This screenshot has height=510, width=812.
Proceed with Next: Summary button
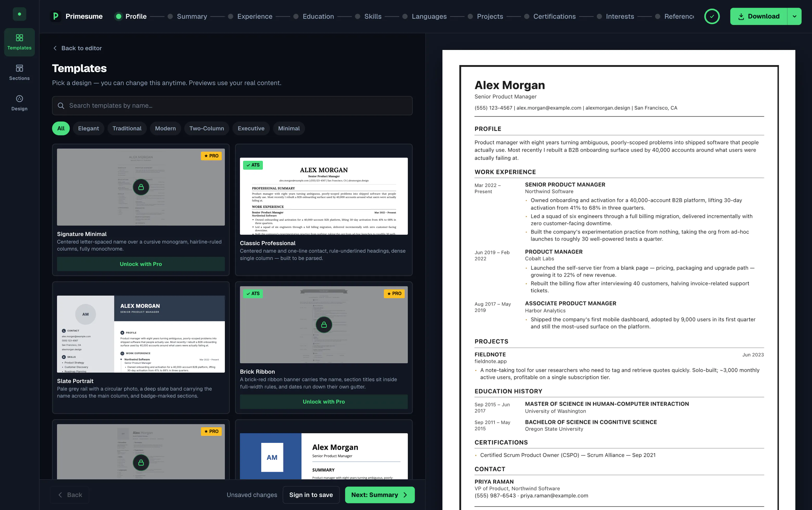(x=380, y=495)
